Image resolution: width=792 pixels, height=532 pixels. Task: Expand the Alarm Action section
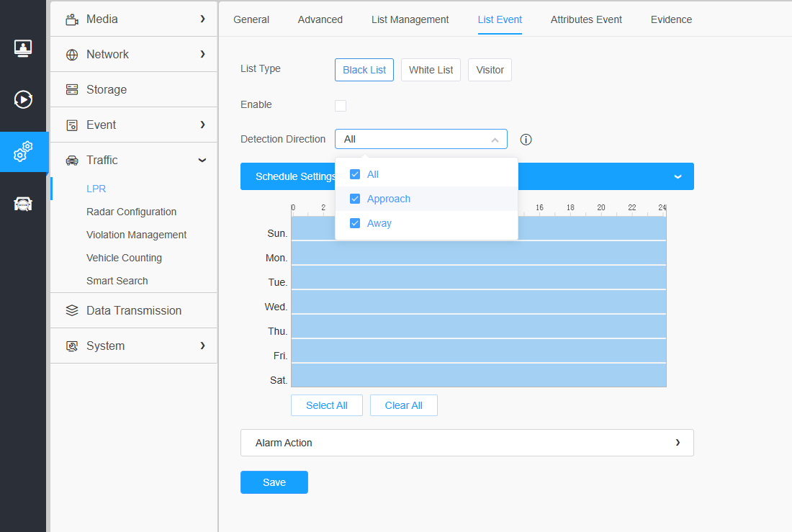tap(467, 443)
